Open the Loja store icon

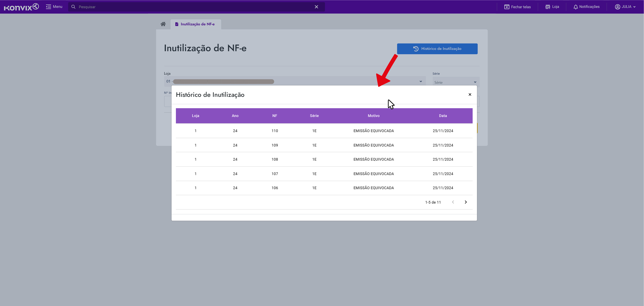(547, 7)
